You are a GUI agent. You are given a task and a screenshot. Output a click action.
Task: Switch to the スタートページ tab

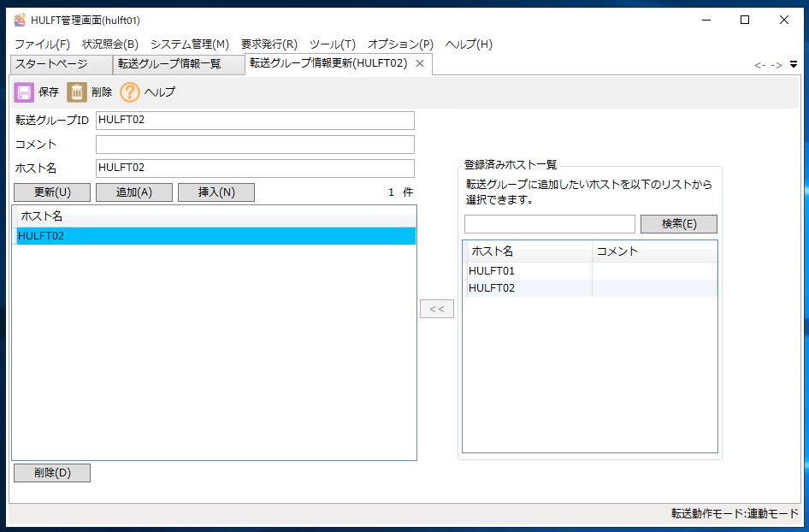click(x=61, y=64)
